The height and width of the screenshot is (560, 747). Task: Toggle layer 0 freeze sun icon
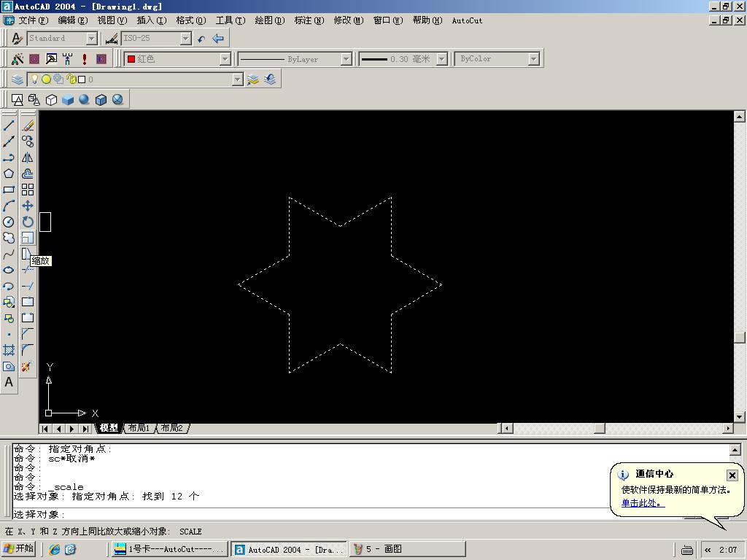tap(46, 79)
